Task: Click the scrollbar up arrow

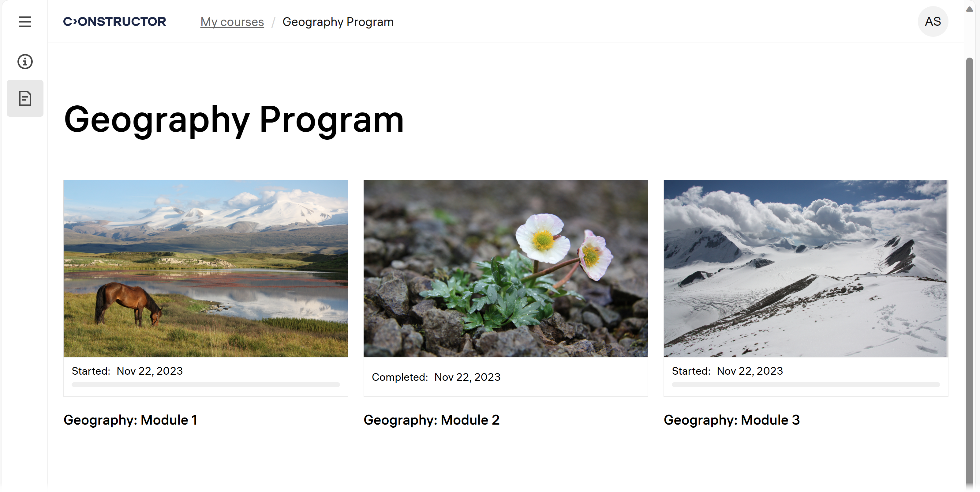Action: click(969, 9)
